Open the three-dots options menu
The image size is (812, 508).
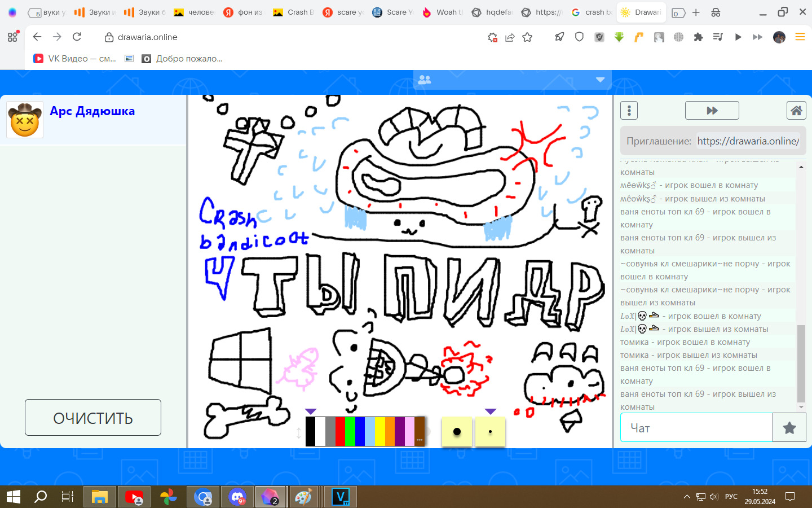coord(629,111)
